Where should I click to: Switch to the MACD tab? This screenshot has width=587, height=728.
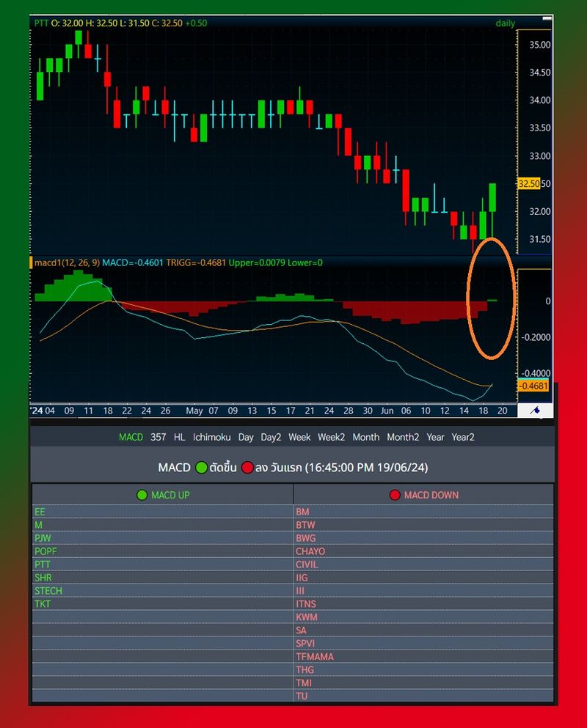(x=131, y=437)
